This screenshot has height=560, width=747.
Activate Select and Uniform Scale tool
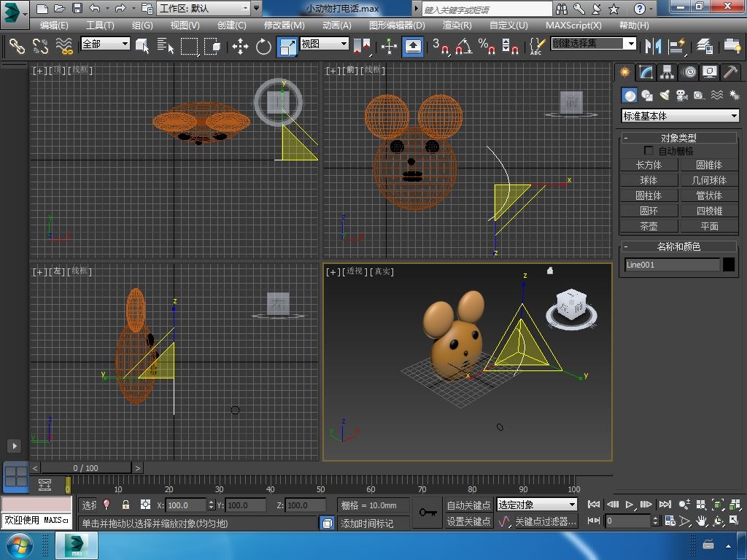tap(287, 47)
